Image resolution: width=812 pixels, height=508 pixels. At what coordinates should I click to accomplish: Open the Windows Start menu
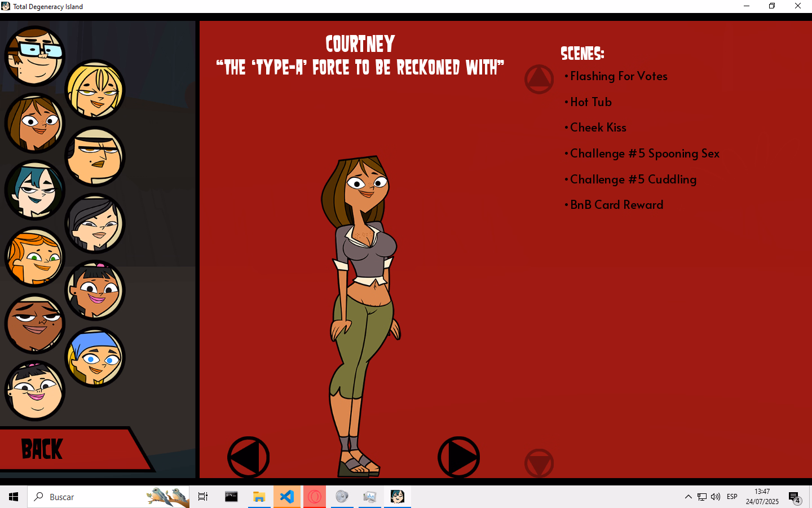pyautogui.click(x=14, y=497)
